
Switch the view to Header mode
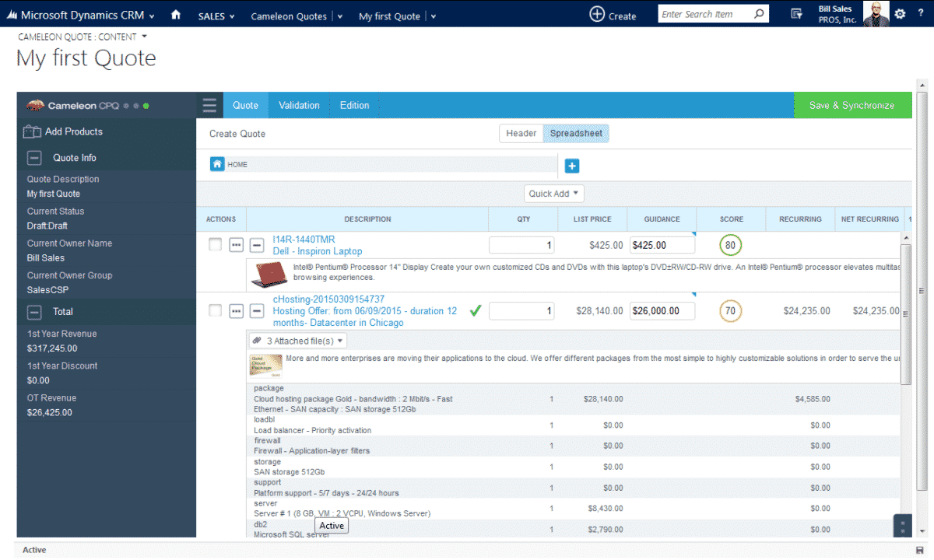pos(520,133)
